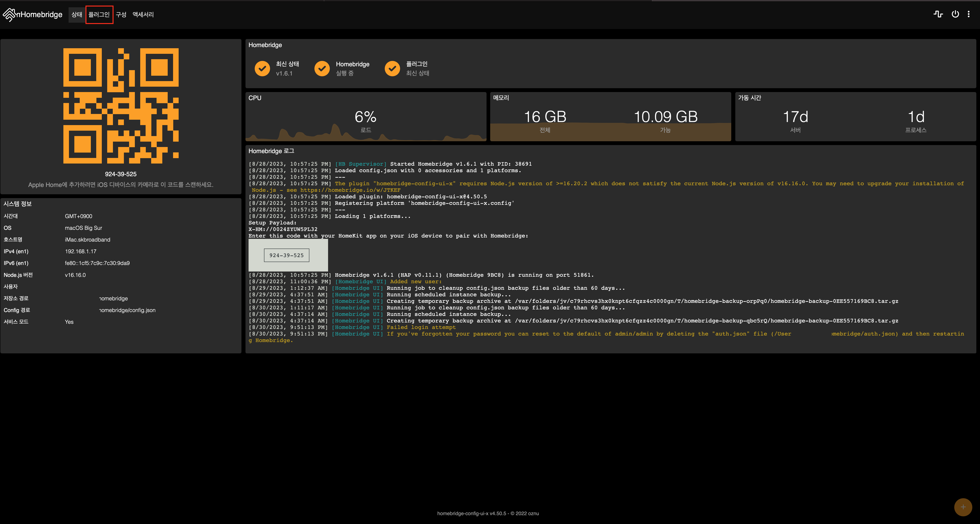Screen dimensions: 980x524
Task: Click the terminal activity icon in header
Action: click(938, 14)
